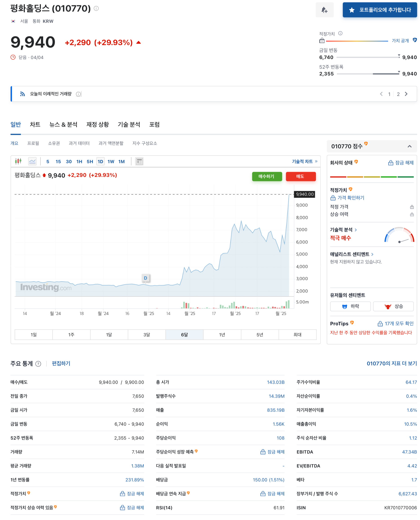
Task: Set chart interval to 30 minutes
Action: (69, 161)
